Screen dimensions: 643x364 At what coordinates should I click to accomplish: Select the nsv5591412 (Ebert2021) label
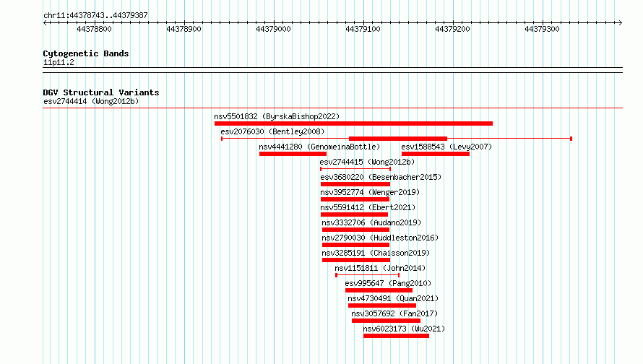[x=368, y=207]
